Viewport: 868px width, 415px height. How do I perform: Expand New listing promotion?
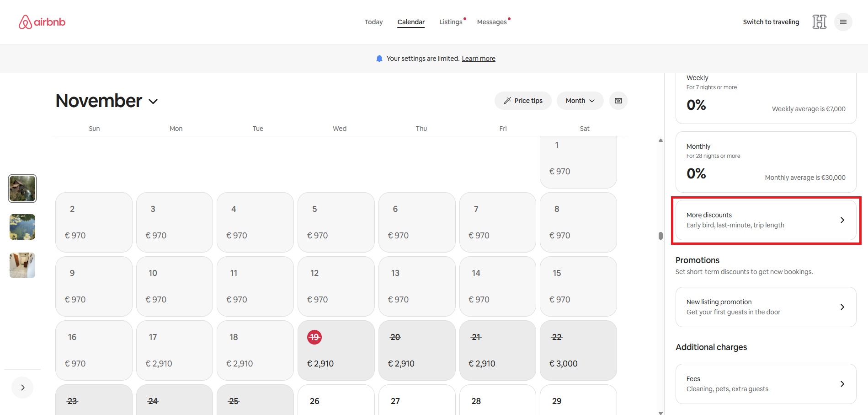tap(766, 307)
